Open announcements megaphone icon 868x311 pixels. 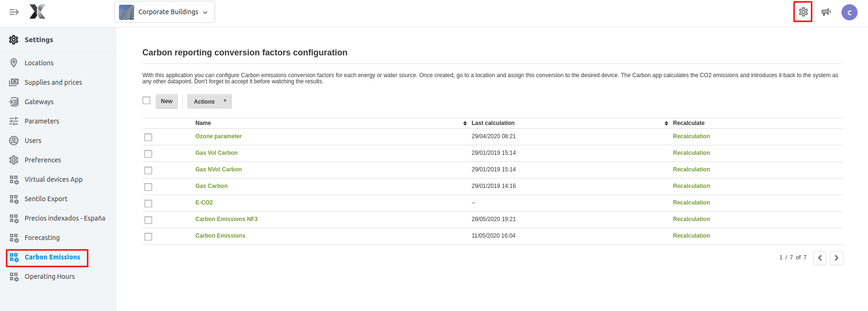[x=826, y=12]
